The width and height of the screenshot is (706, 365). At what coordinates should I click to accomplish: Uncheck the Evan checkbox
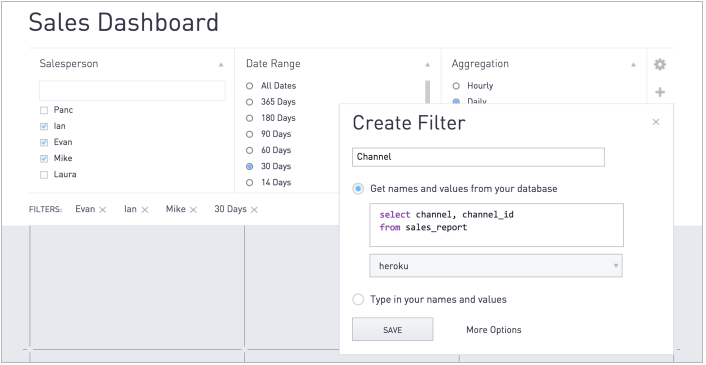pyautogui.click(x=44, y=143)
